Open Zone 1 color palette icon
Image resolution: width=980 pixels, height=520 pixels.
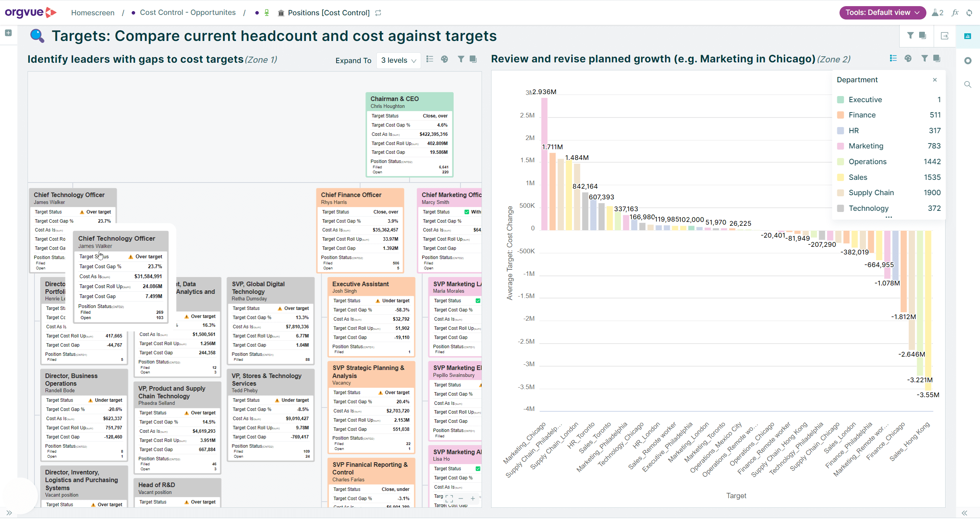coord(444,59)
